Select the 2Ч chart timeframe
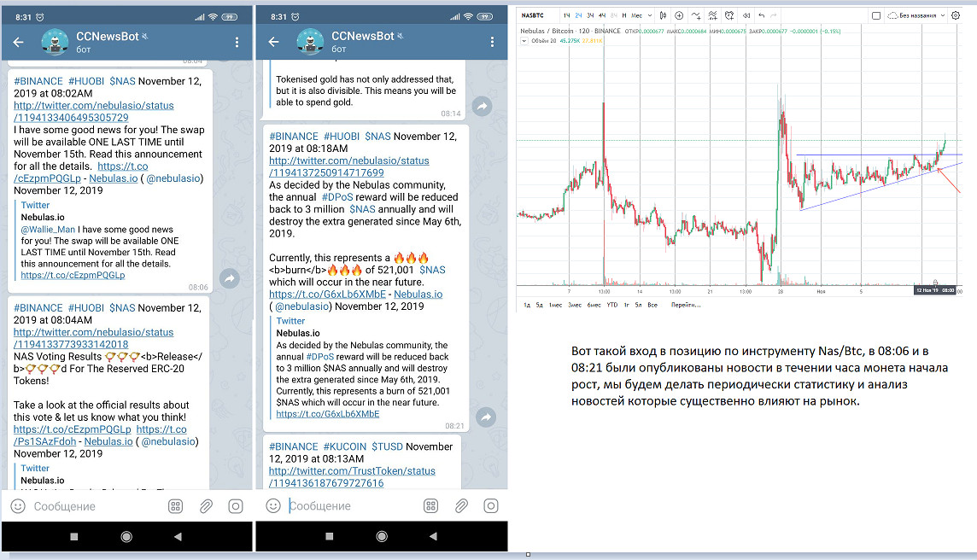 [x=578, y=15]
